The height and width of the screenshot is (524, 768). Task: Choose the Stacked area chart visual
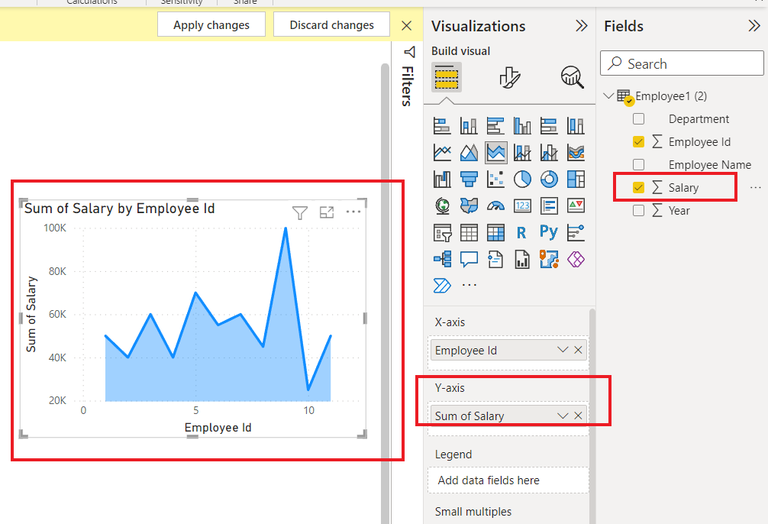coord(496,153)
